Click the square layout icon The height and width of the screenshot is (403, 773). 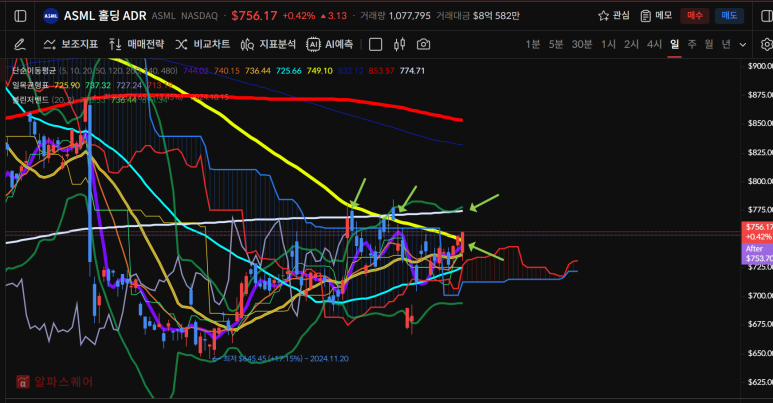click(x=376, y=44)
